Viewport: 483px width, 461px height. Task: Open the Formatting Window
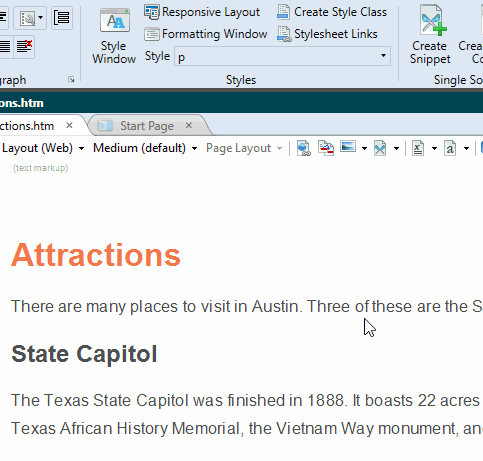click(x=206, y=34)
